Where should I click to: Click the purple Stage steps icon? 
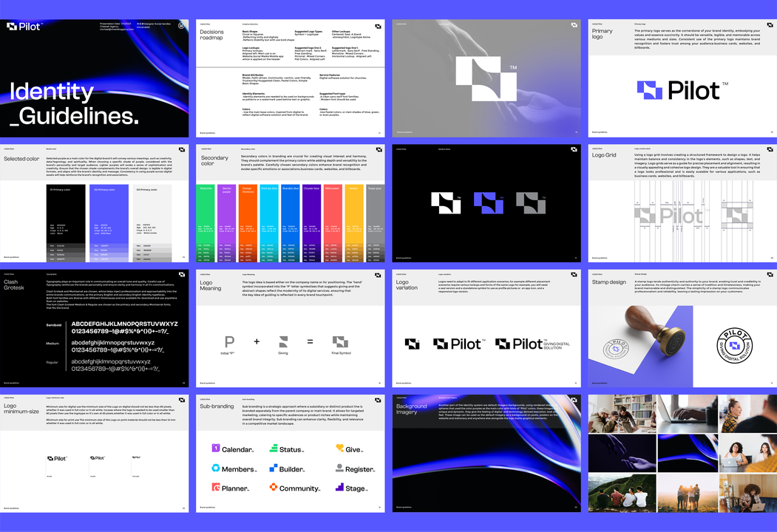[339, 487]
